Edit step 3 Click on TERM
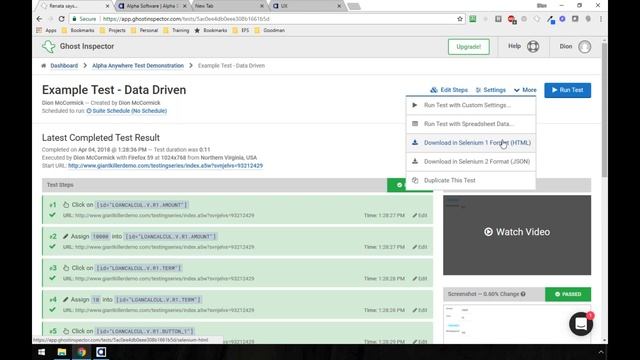This screenshot has height=360, width=640. pos(420,278)
